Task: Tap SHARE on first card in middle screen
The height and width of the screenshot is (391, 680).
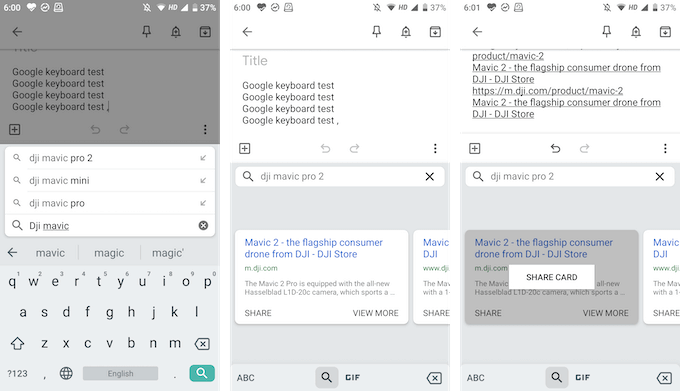Action: [x=258, y=313]
